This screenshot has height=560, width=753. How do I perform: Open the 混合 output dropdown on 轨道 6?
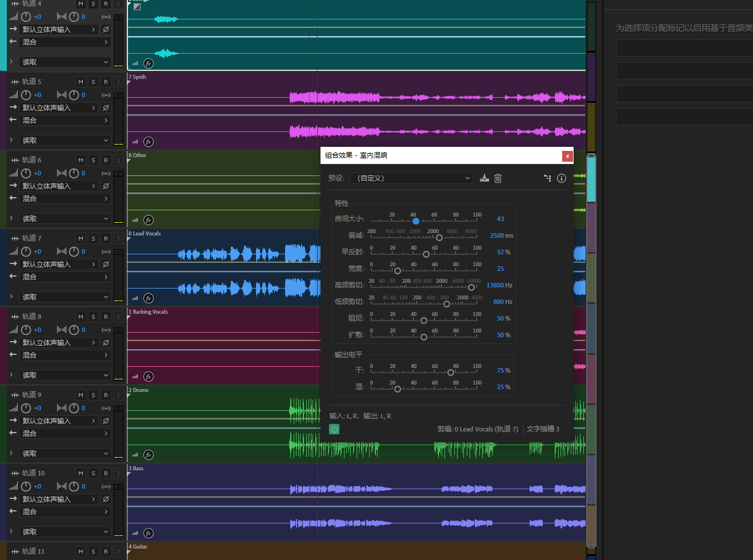tap(65, 198)
